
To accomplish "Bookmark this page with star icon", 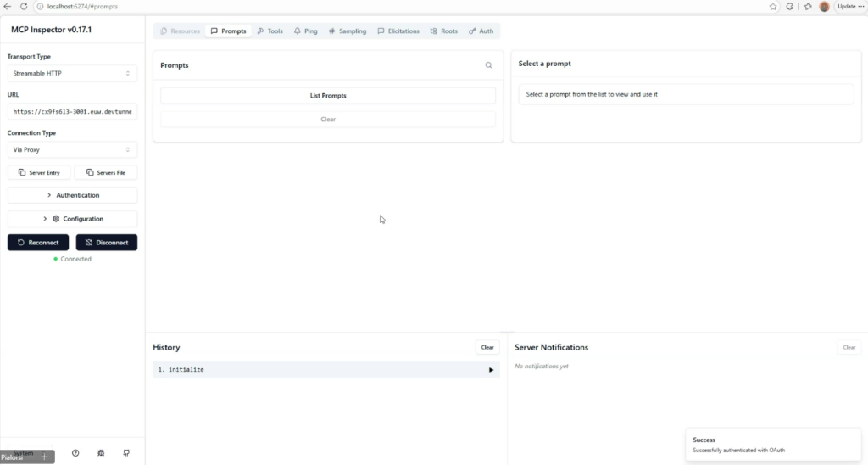I will pyautogui.click(x=773, y=6).
